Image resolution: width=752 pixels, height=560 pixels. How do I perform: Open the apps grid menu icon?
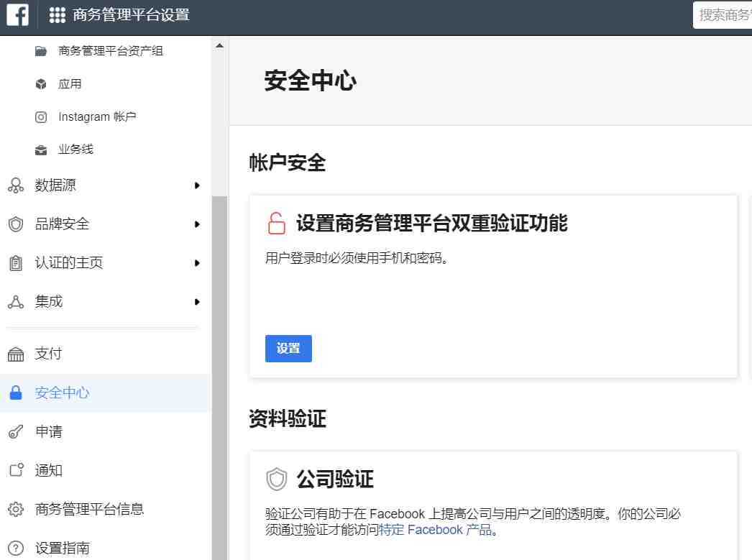tap(58, 15)
